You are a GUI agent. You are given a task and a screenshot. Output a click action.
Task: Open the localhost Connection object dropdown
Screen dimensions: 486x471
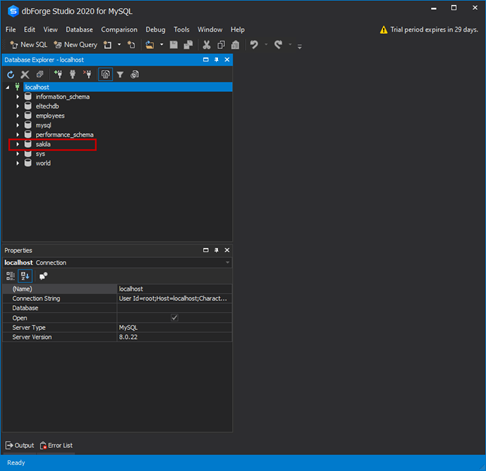(x=227, y=263)
